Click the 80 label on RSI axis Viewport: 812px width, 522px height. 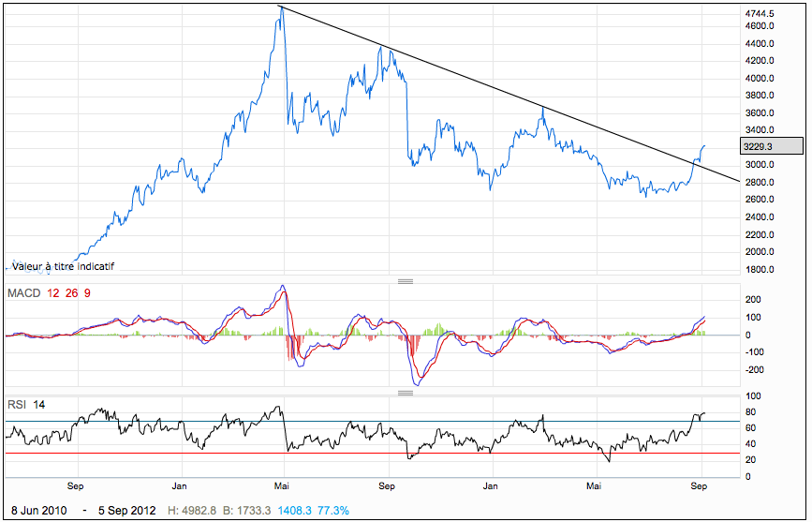pyautogui.click(x=750, y=412)
